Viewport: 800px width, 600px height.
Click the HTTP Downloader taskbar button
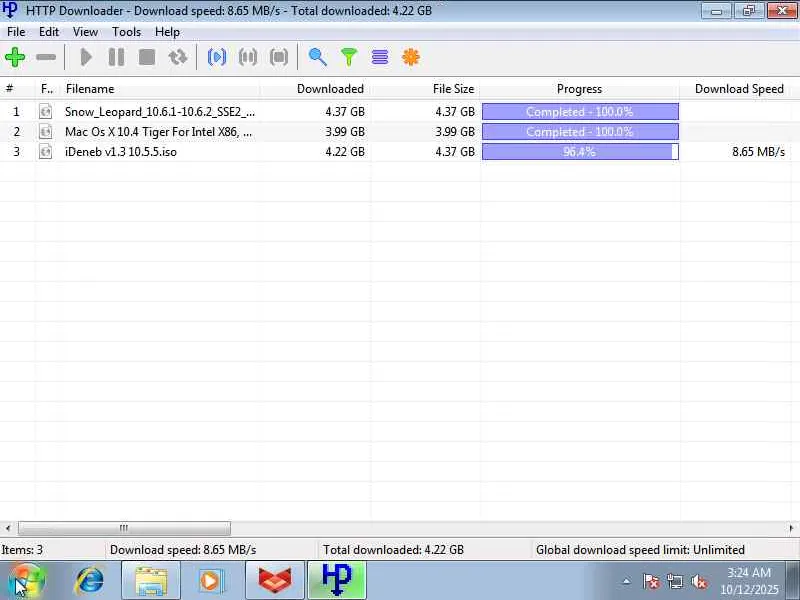coord(337,581)
